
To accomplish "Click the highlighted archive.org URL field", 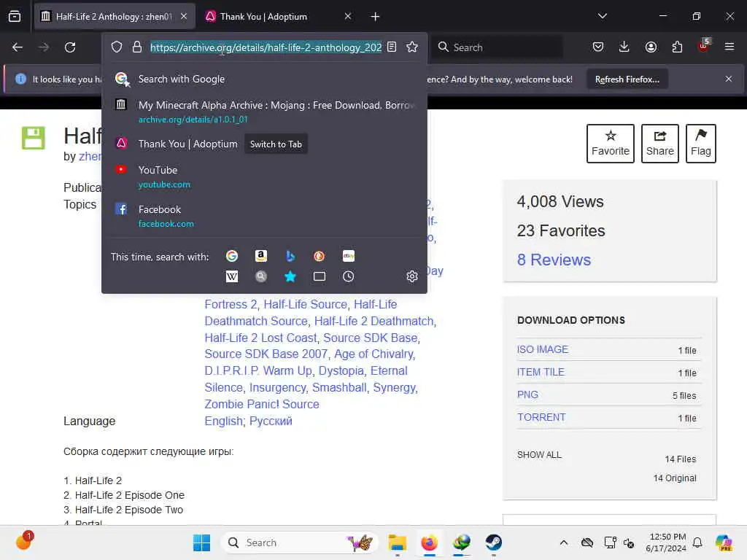I will pyautogui.click(x=266, y=47).
